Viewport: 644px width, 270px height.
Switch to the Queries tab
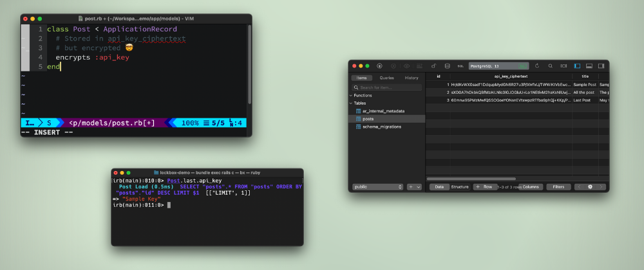pos(386,78)
